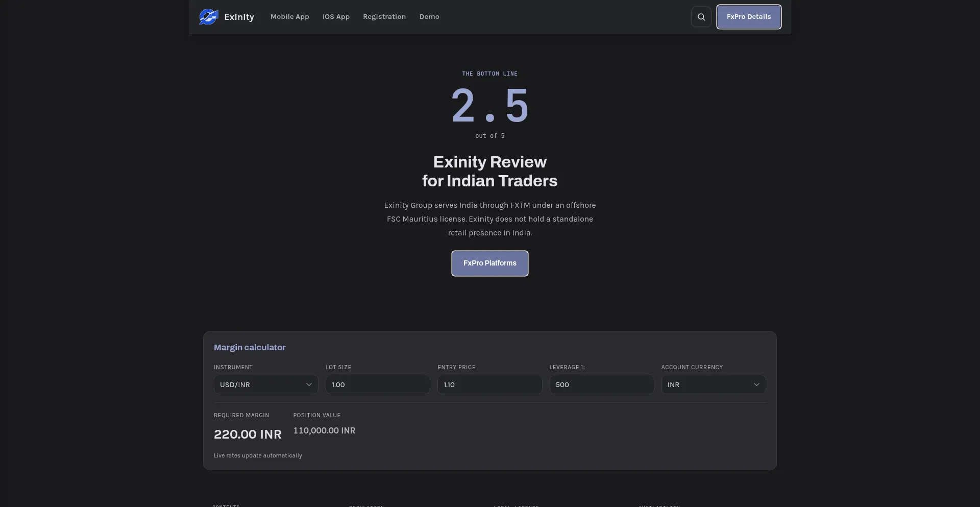This screenshot has width=980, height=507.
Task: Click the Exinity Review for Indian Traders heading
Action: [490, 172]
